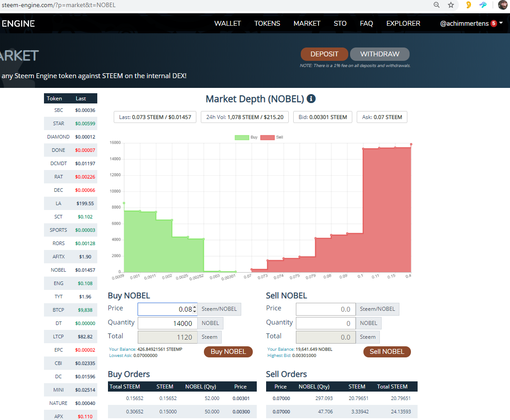This screenshot has width=510, height=420.
Task: Toggle the green Buy legend swatch
Action: [242, 137]
